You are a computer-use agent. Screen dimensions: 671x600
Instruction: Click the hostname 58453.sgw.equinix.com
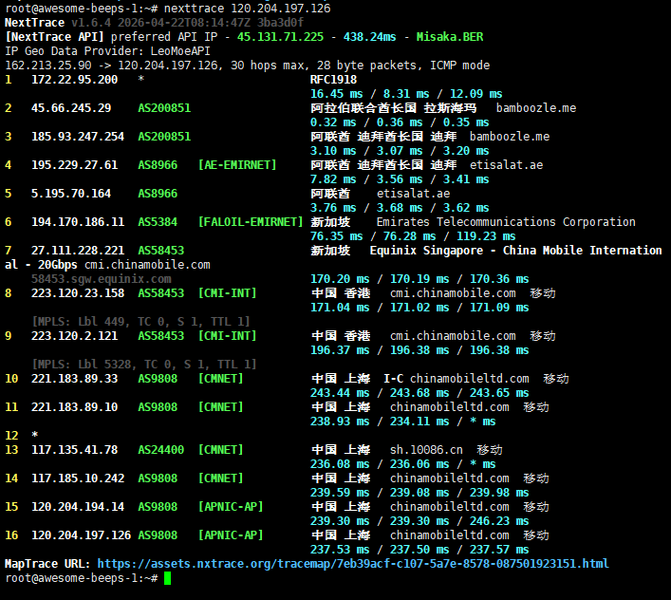(x=101, y=279)
